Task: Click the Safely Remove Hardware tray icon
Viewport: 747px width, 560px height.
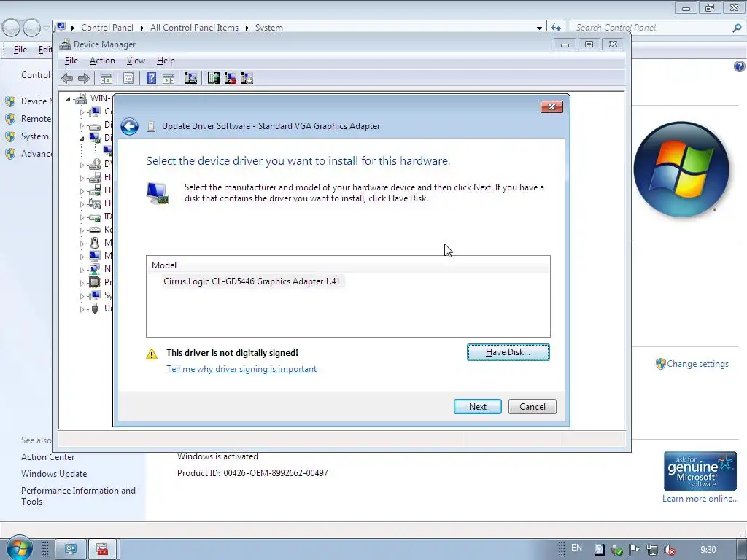Action: (616, 550)
